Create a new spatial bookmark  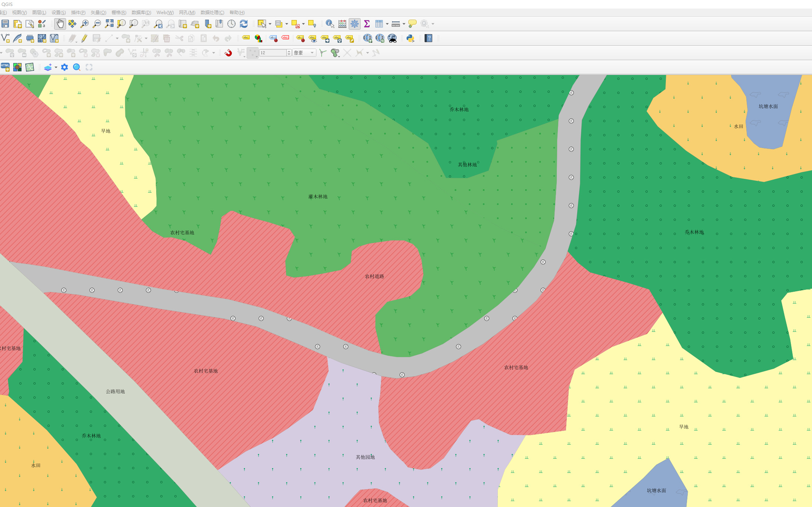pyautogui.click(x=207, y=24)
